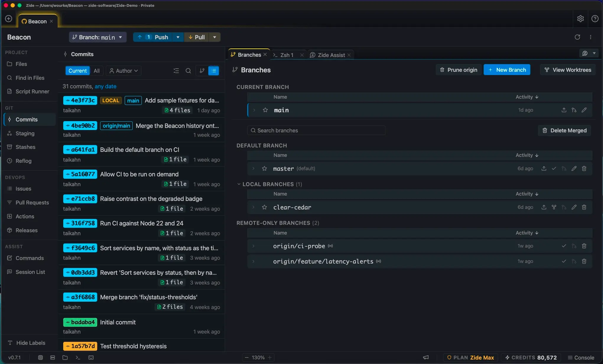The height and width of the screenshot is (364, 603).
Task: Switch to the Zsh 1 tab
Action: 287,55
